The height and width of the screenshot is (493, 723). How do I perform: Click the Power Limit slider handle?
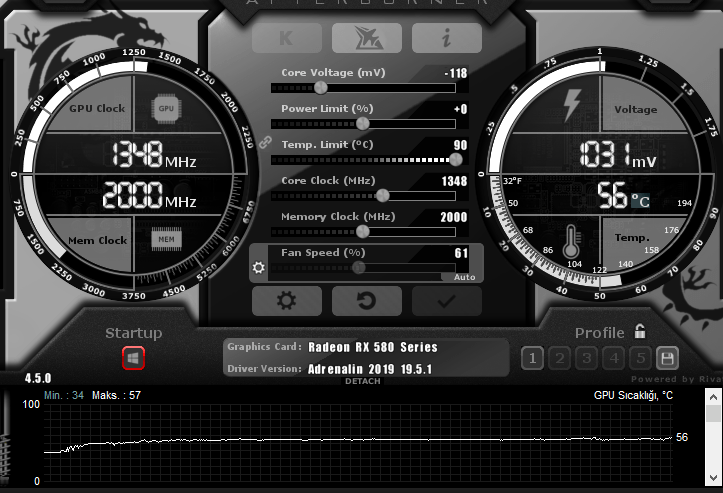coord(363,124)
